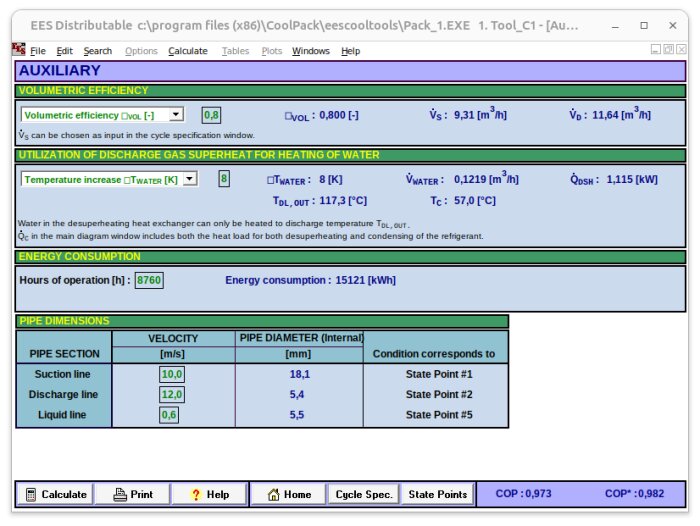Viewport: 700px width, 526px height.
Task: Click the COP :0,973 readout
Action: point(523,493)
